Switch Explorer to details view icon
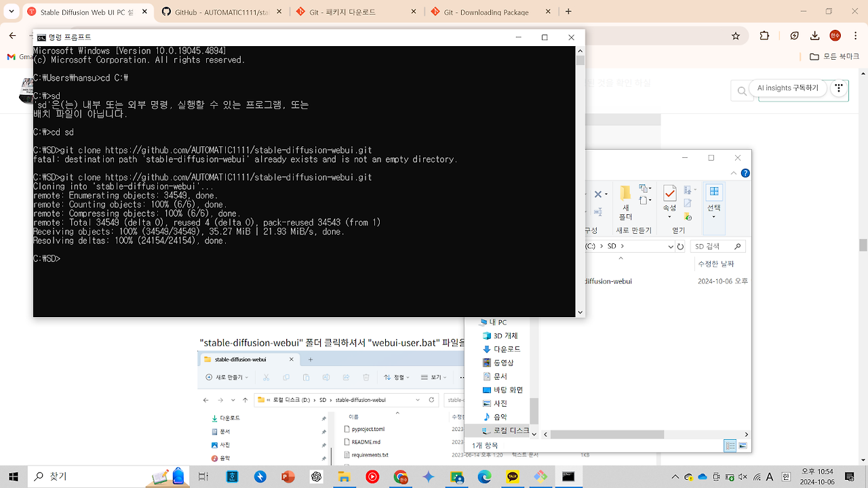 [730, 445]
